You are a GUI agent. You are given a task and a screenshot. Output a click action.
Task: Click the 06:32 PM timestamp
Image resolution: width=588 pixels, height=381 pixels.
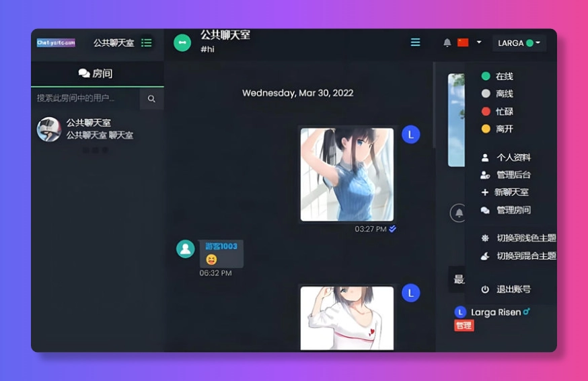click(x=215, y=273)
